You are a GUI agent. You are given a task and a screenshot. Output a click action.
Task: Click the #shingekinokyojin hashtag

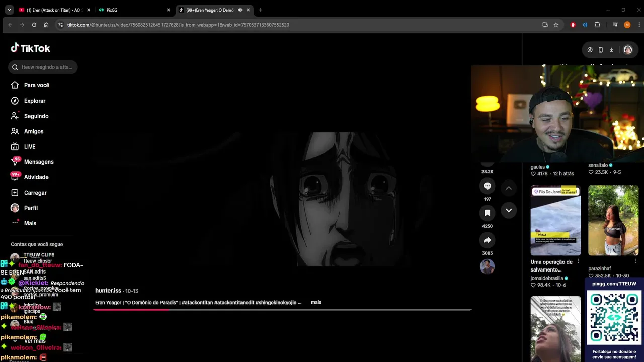click(x=276, y=302)
